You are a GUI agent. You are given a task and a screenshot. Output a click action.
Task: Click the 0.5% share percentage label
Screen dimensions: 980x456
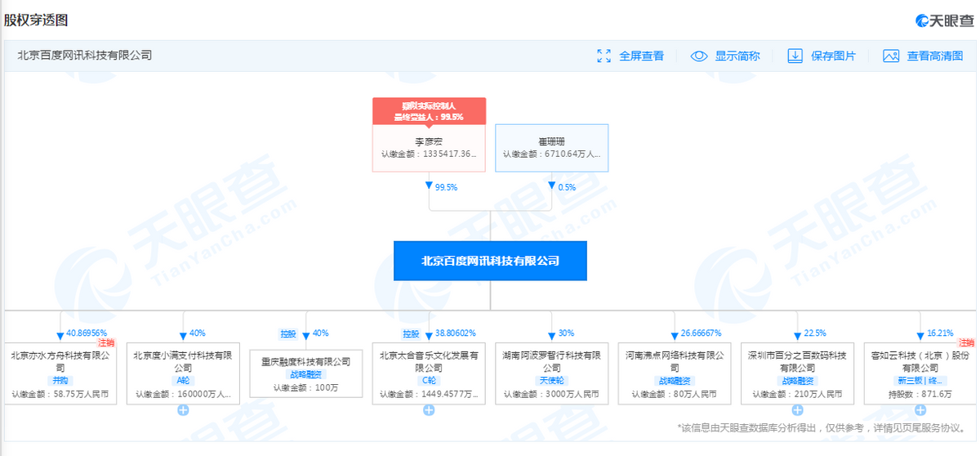point(567,187)
